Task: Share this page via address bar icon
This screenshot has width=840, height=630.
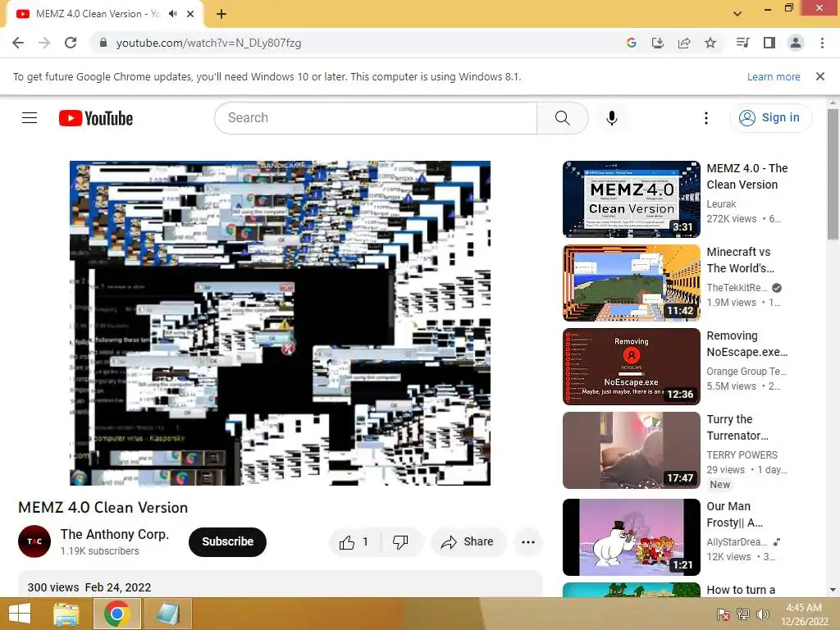Action: coord(683,43)
